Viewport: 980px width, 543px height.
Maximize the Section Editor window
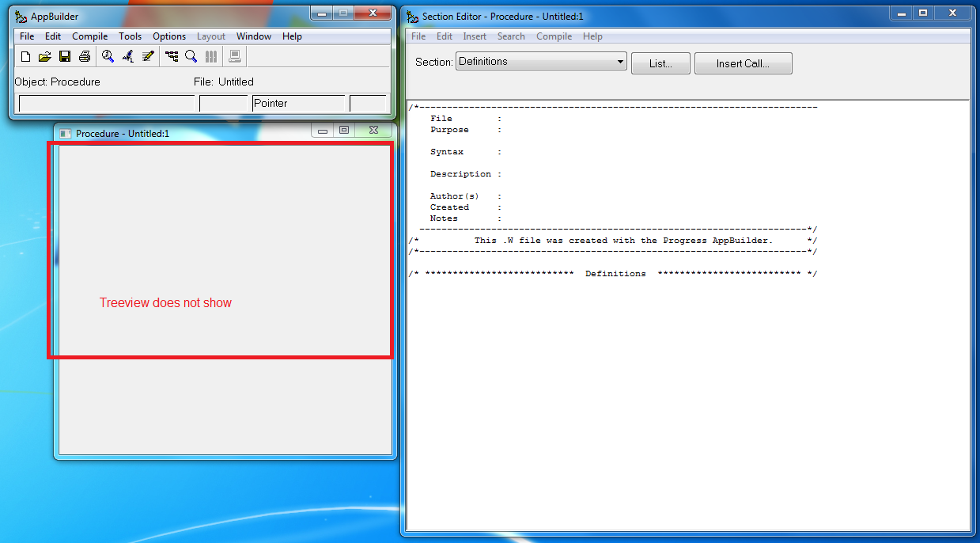pyautogui.click(x=923, y=13)
